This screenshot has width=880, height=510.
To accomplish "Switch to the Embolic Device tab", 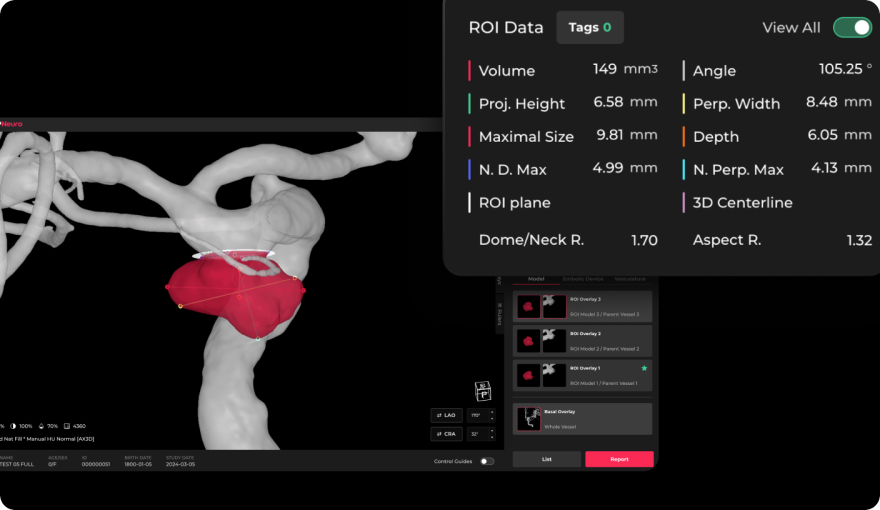I will [x=582, y=279].
